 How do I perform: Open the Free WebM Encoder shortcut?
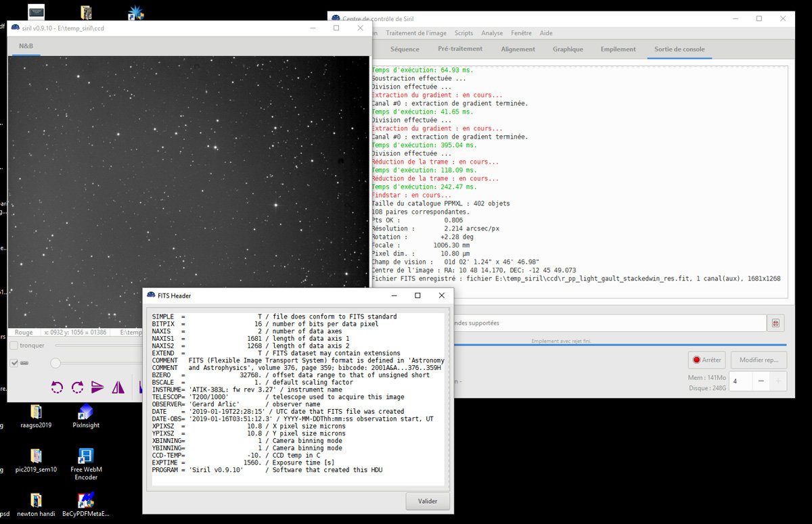click(x=86, y=464)
